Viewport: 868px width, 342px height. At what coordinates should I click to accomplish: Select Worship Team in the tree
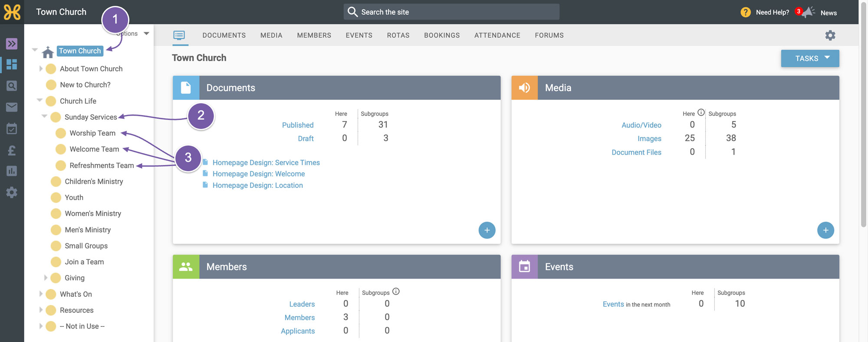pos(92,133)
